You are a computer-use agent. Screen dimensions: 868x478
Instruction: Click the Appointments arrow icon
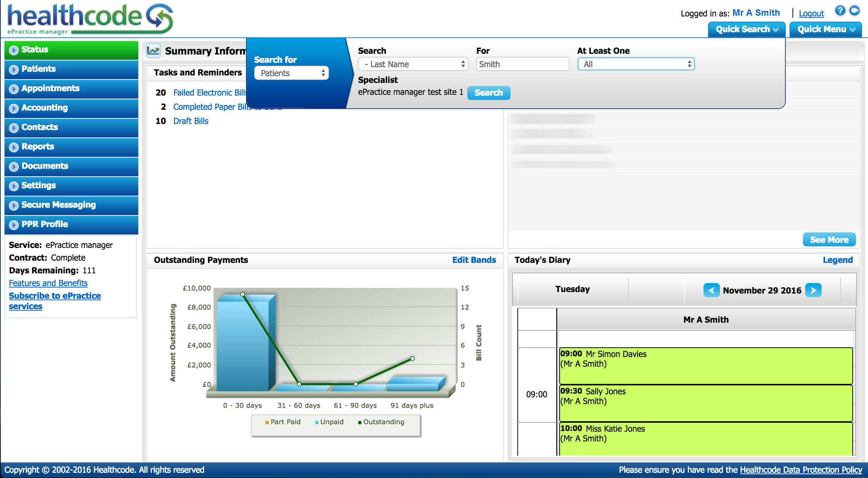[x=14, y=89]
